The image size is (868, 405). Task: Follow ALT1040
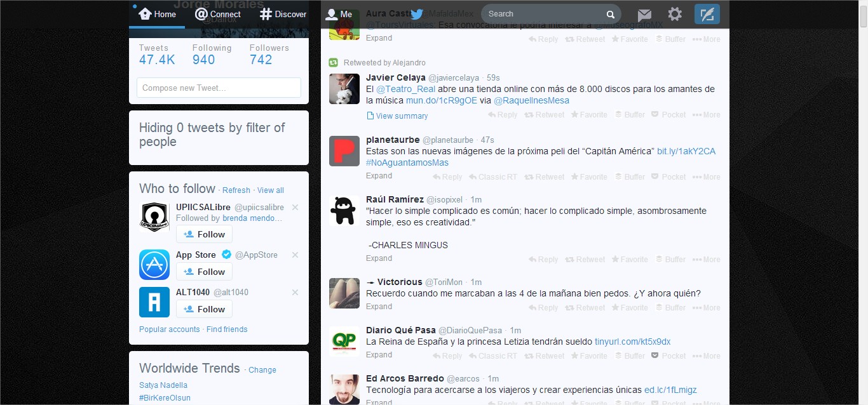204,309
